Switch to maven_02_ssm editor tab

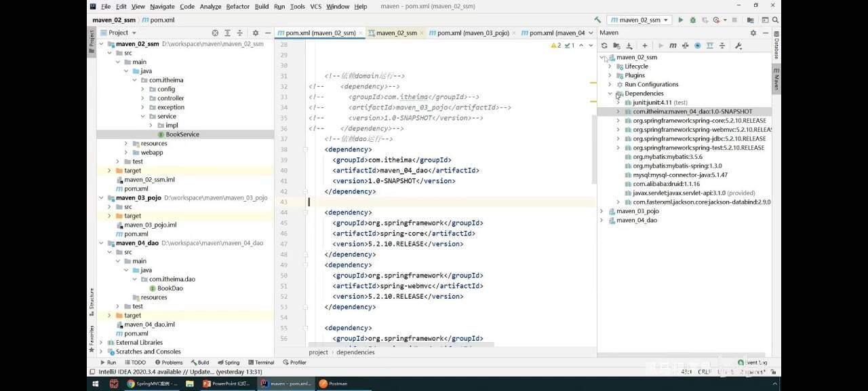[396, 33]
